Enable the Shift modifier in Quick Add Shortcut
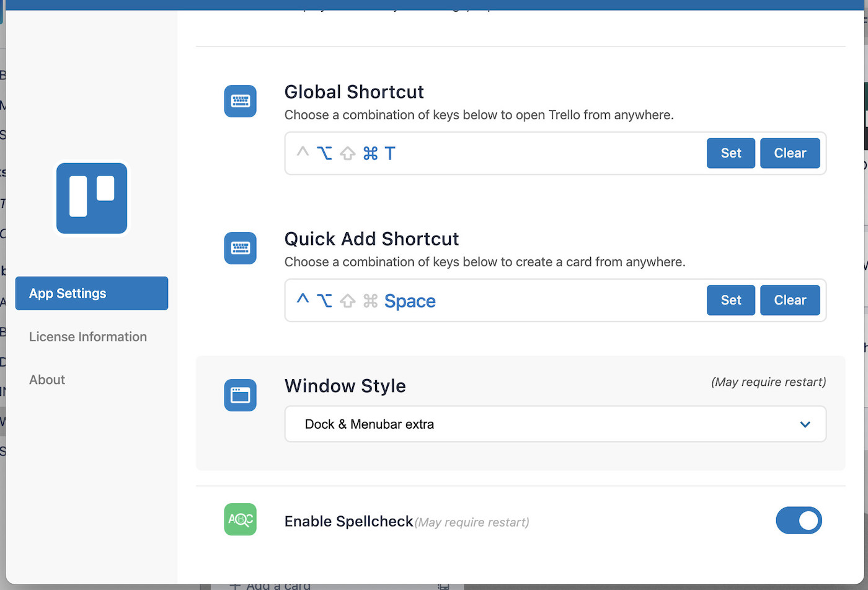 pos(347,300)
